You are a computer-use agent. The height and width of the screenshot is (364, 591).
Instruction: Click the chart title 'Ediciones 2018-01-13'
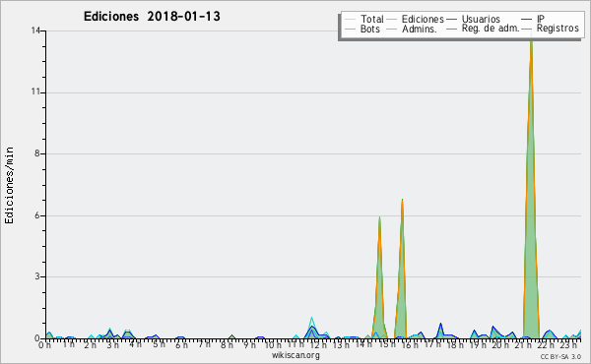coord(152,17)
